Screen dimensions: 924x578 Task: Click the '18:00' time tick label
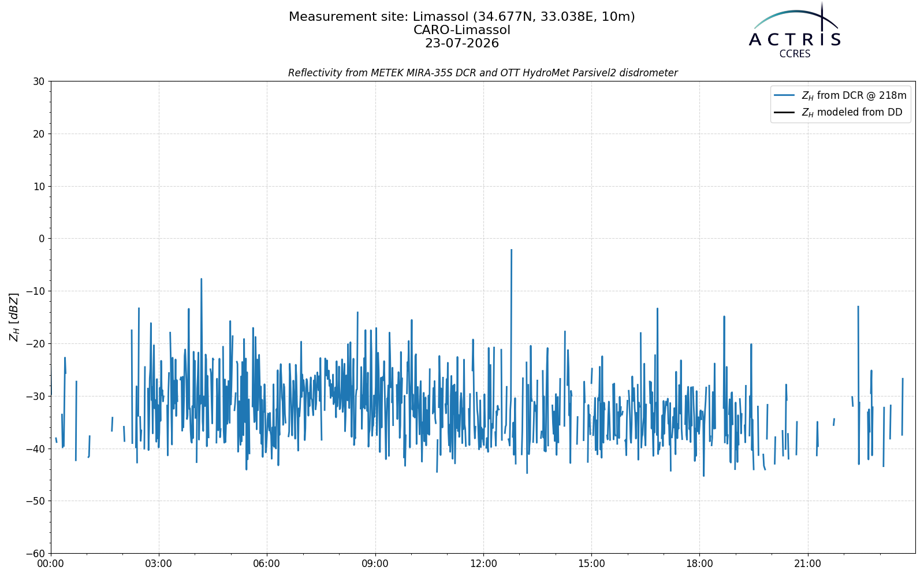pos(699,564)
